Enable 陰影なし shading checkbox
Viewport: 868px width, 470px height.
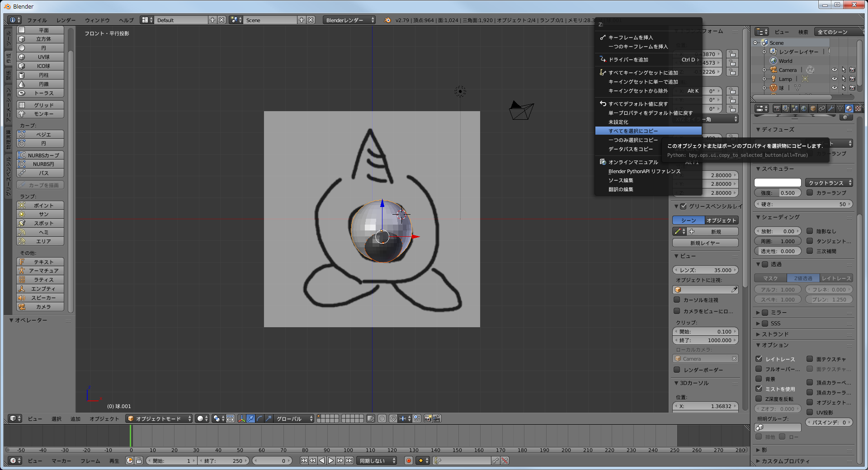pos(810,231)
